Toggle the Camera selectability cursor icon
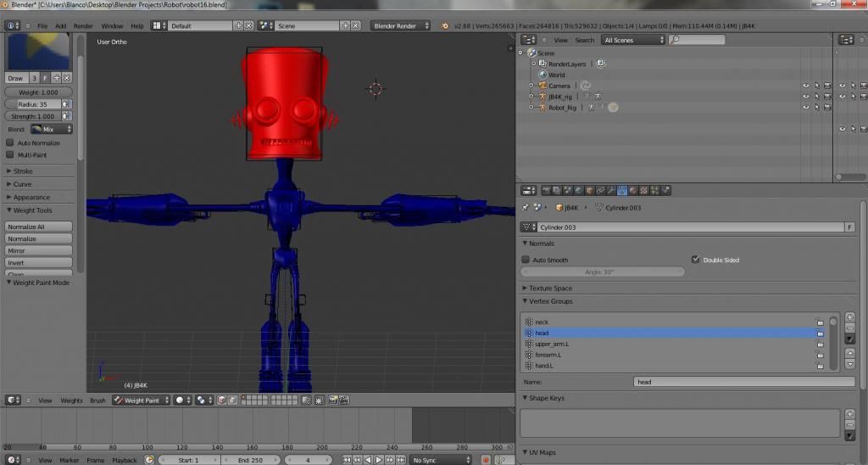Screen dimensions: 868x465 (x=816, y=86)
